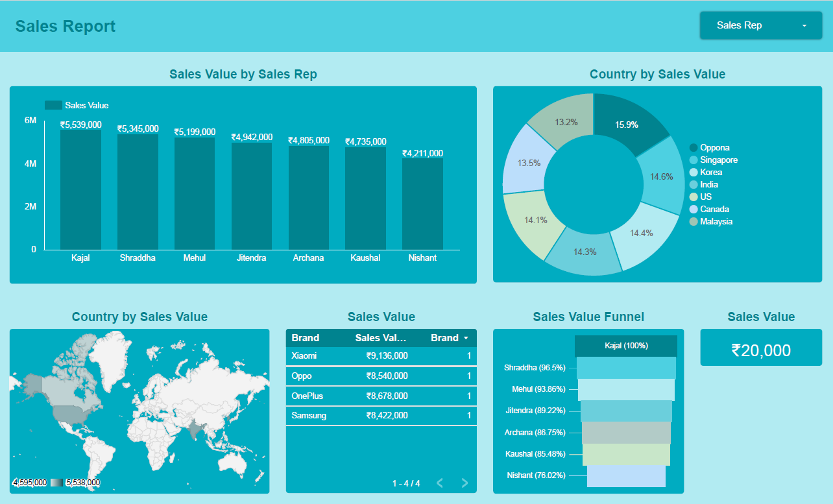The height and width of the screenshot is (504, 833).
Task: Select the ₹9,136,000 sales value cell
Action: pos(387,356)
